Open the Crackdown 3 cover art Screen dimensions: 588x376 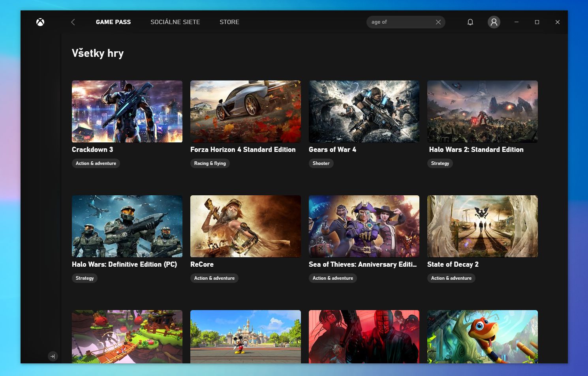(x=127, y=112)
